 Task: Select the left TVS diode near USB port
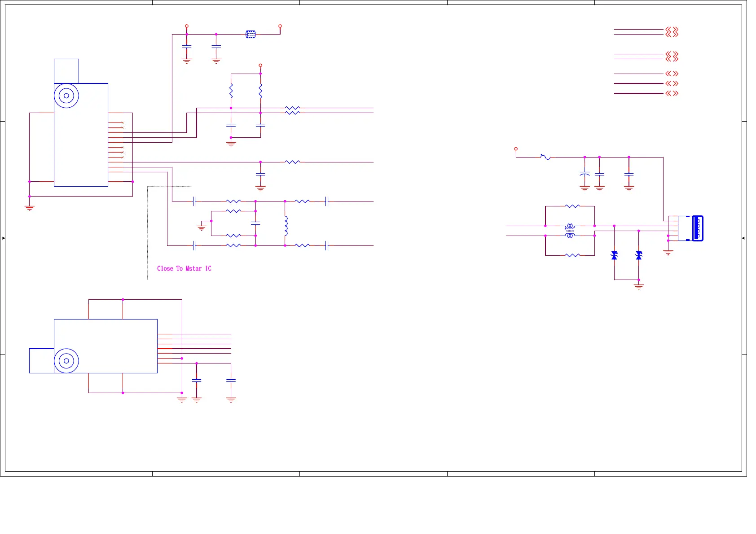(x=614, y=255)
